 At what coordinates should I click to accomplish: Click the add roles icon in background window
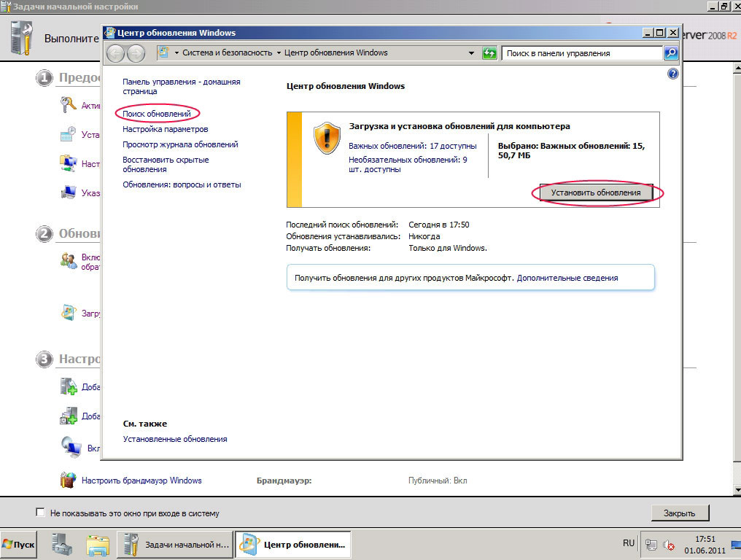click(x=68, y=386)
